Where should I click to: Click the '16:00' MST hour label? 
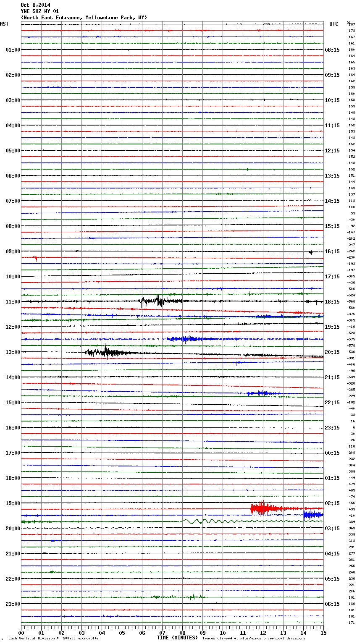pos(13,428)
